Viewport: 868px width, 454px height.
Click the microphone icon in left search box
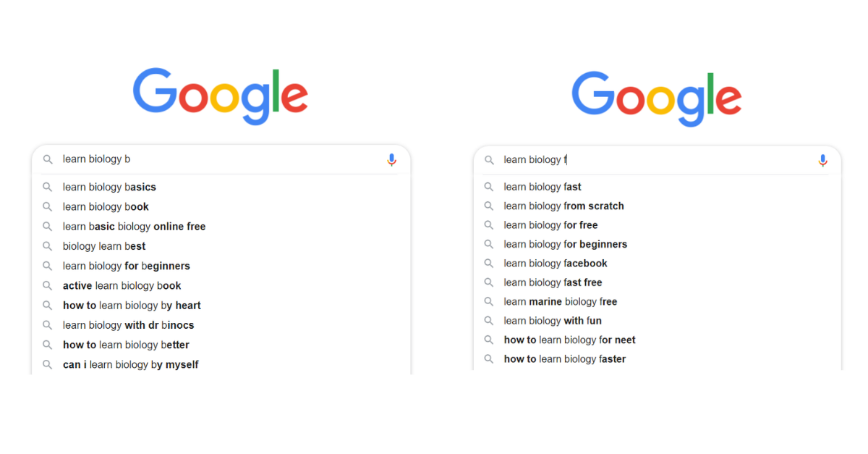point(391,159)
